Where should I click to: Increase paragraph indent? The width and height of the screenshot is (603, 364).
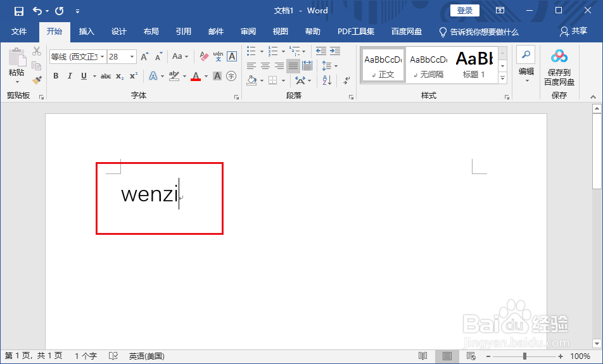(x=335, y=51)
